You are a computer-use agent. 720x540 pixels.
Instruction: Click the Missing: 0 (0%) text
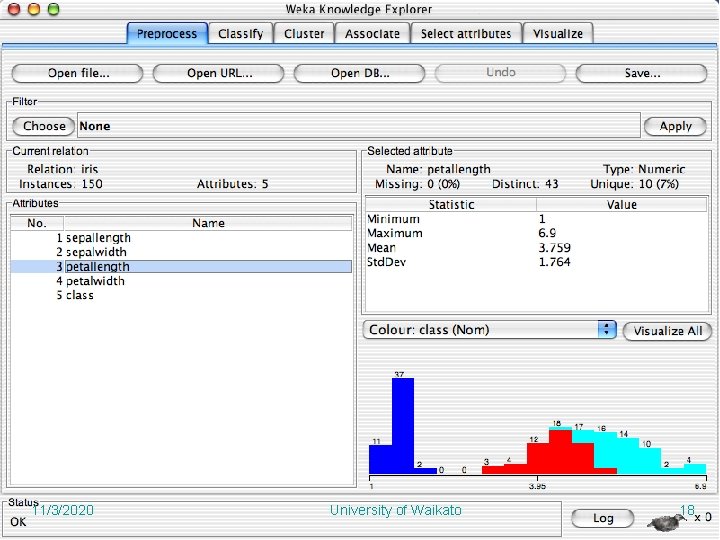pyautogui.click(x=417, y=184)
